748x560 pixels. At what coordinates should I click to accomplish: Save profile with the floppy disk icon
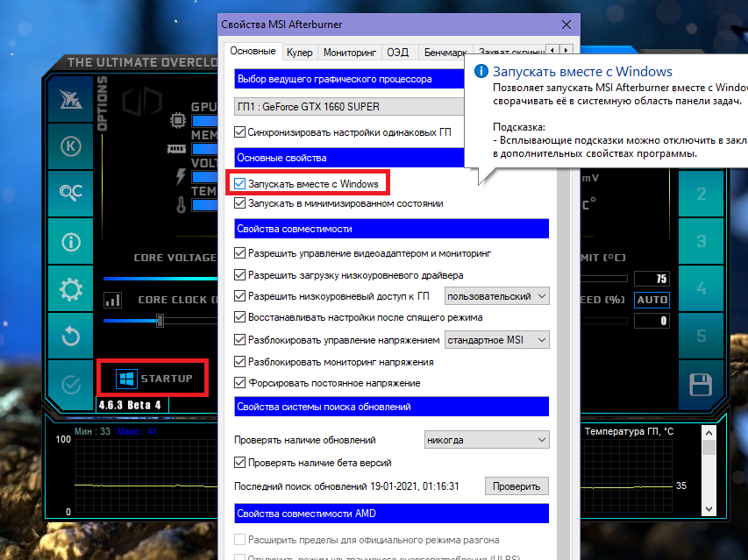[701, 385]
